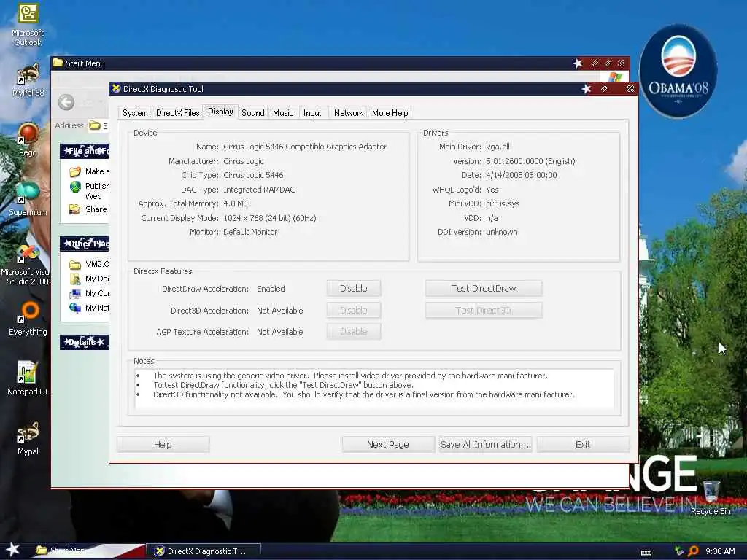Click the Address field in Start Menu window
This screenshot has height=560, width=747.
point(99,125)
